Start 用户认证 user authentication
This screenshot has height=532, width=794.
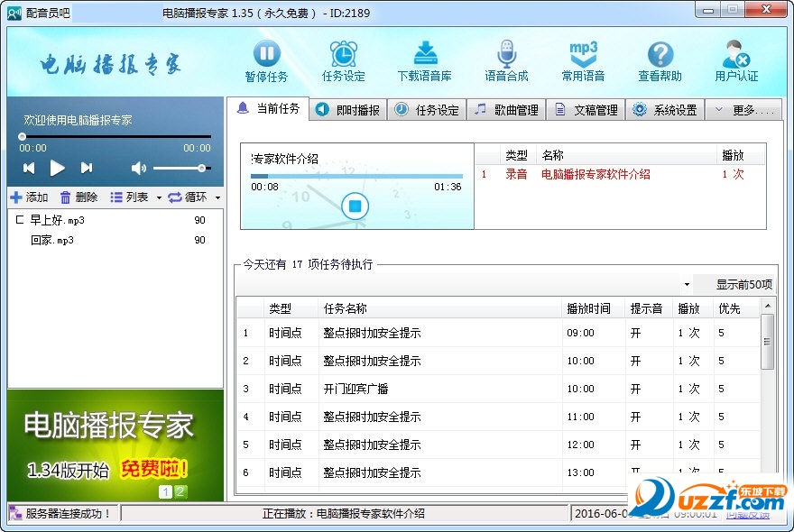click(737, 60)
